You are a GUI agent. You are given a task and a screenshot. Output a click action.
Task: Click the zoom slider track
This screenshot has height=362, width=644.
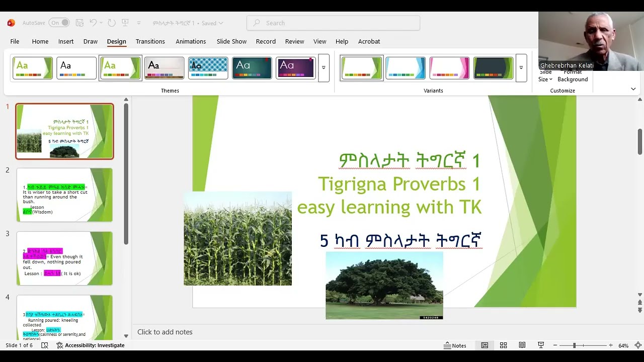pos(583,345)
